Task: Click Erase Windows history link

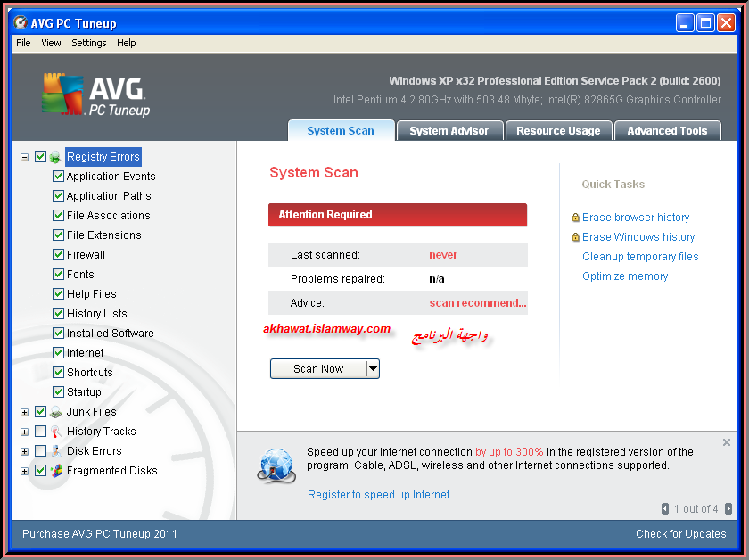Action: coord(638,237)
